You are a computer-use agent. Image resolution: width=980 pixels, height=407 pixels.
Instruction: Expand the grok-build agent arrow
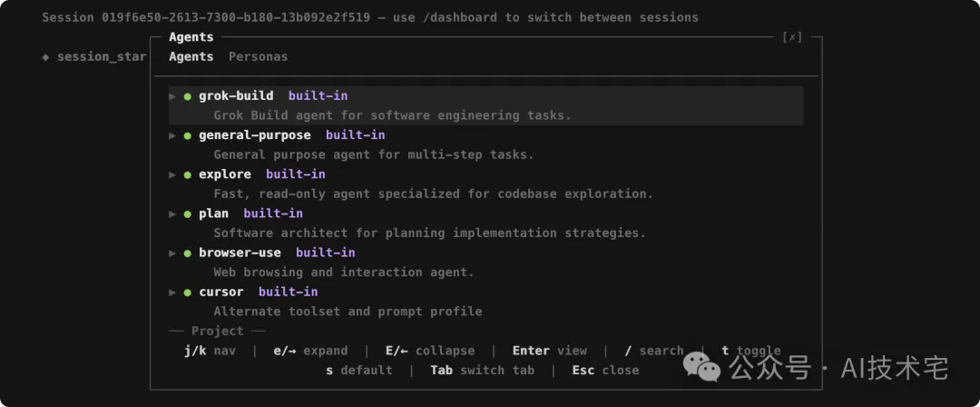tap(172, 96)
